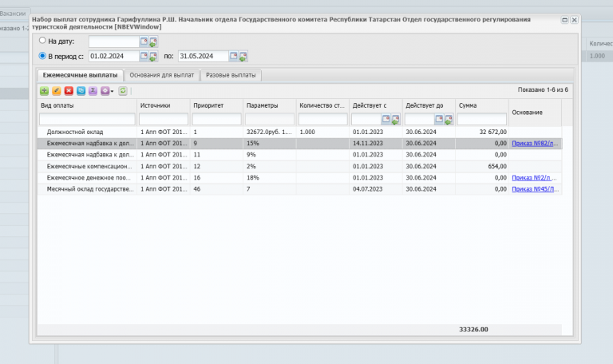The image size is (613, 364).
Task: Select the Должностной оклад row
Action: click(300, 133)
